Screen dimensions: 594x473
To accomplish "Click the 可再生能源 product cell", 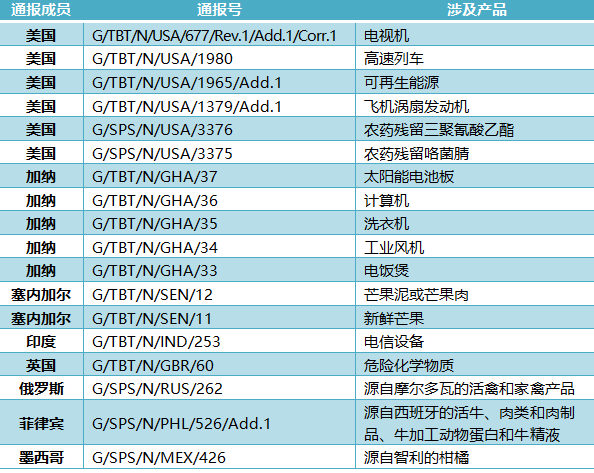I will coord(475,82).
